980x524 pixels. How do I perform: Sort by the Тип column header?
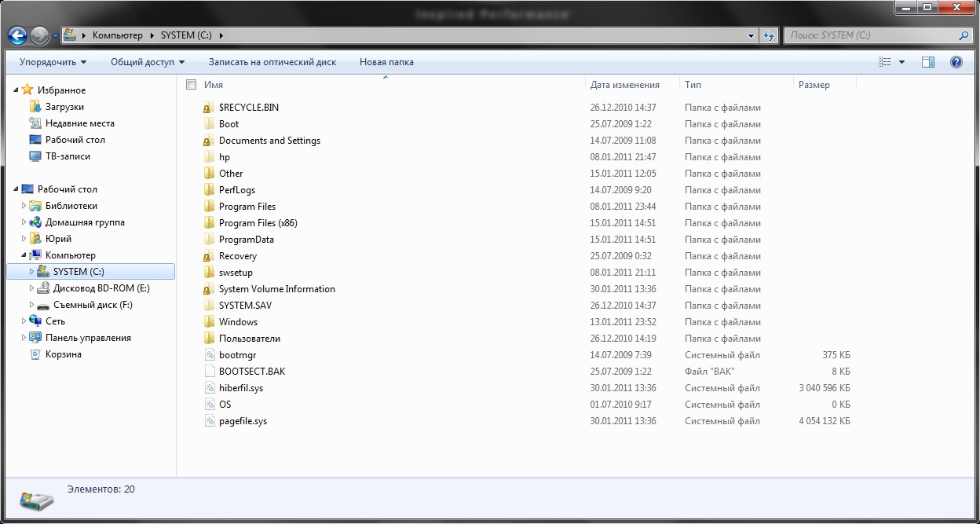coord(693,85)
